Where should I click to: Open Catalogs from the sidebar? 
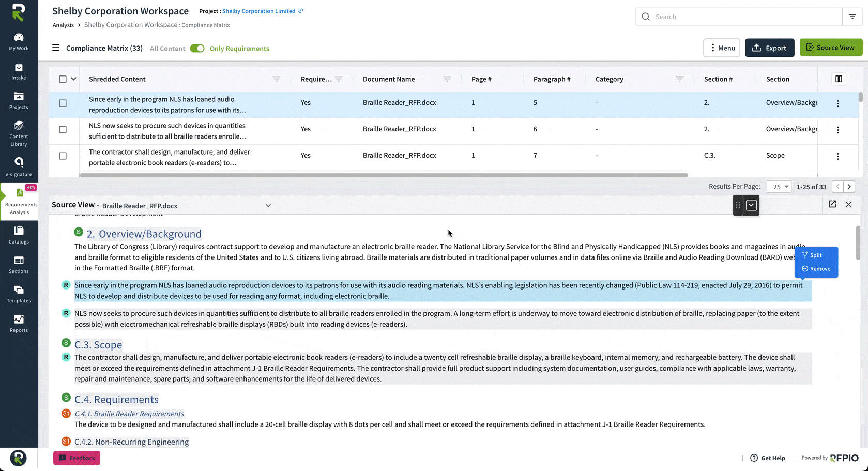(x=19, y=235)
